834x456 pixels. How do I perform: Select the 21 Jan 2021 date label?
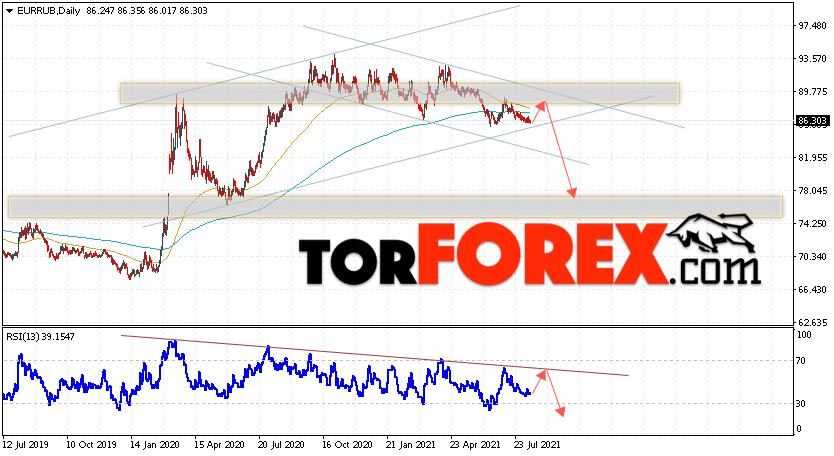[x=410, y=444]
